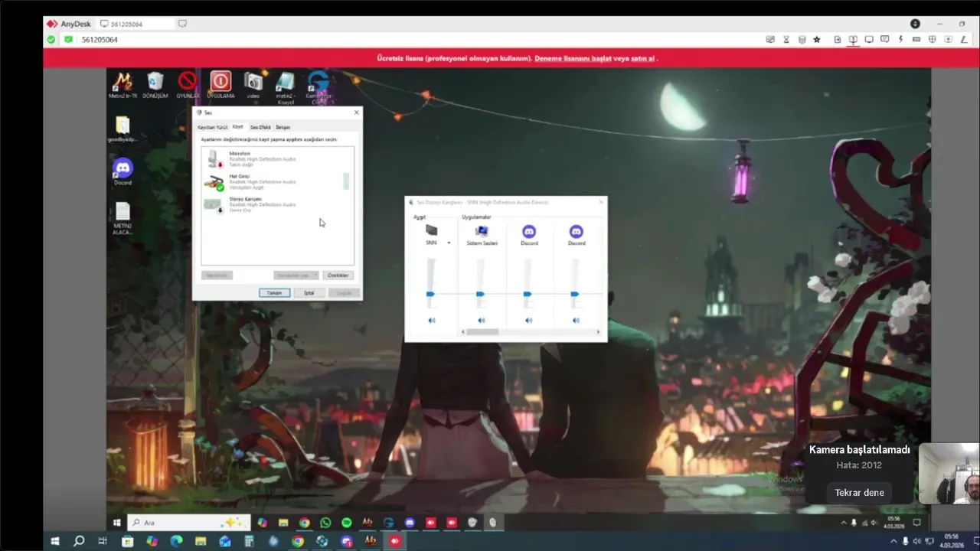Open the remote notification center icon

[x=916, y=523]
